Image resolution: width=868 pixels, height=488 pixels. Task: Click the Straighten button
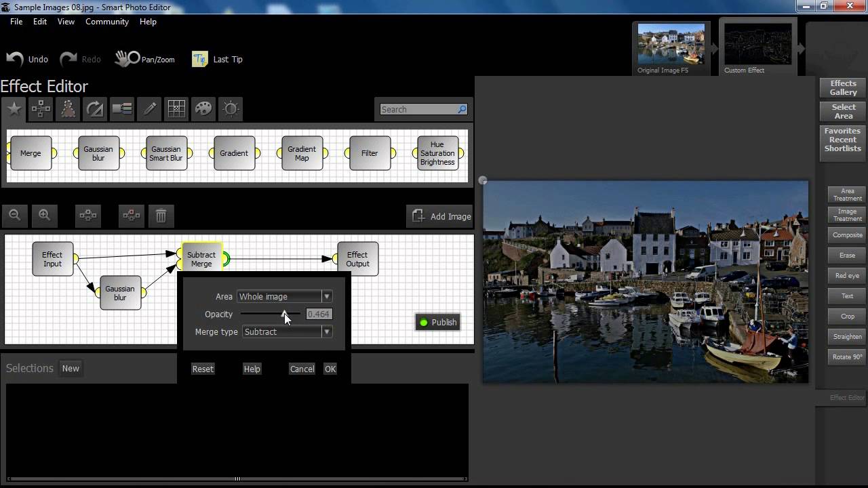[x=847, y=337]
